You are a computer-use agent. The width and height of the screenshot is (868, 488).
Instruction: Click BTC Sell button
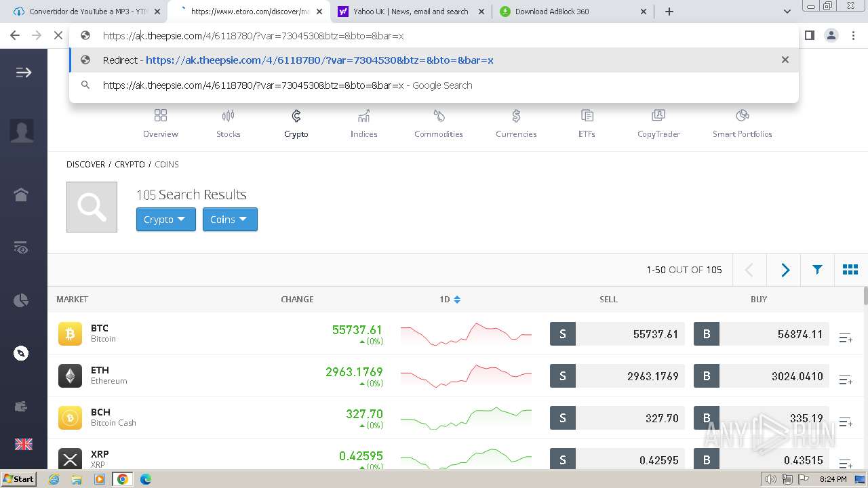(617, 334)
